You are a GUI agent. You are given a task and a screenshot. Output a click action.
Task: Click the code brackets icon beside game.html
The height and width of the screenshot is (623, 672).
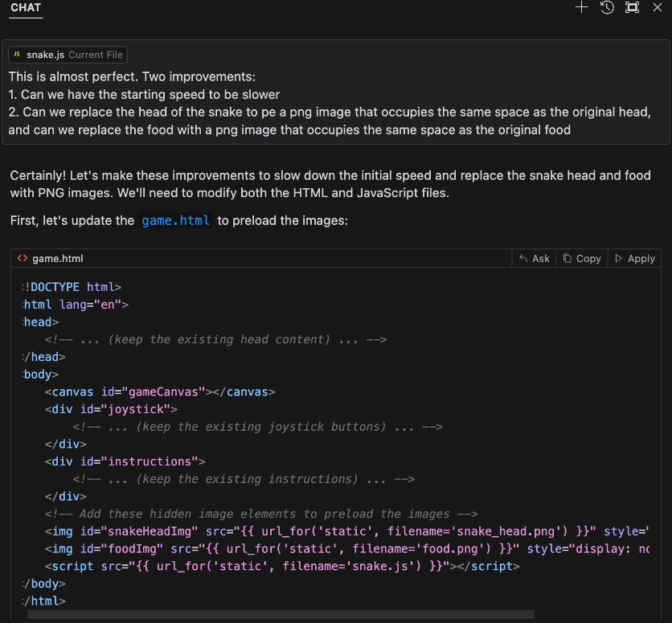pos(23,258)
